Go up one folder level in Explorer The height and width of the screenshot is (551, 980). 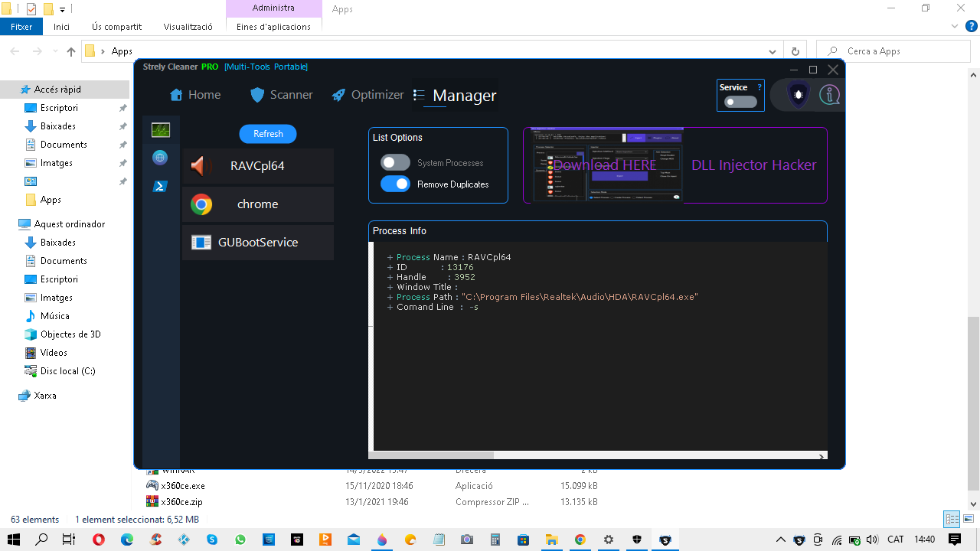71,51
